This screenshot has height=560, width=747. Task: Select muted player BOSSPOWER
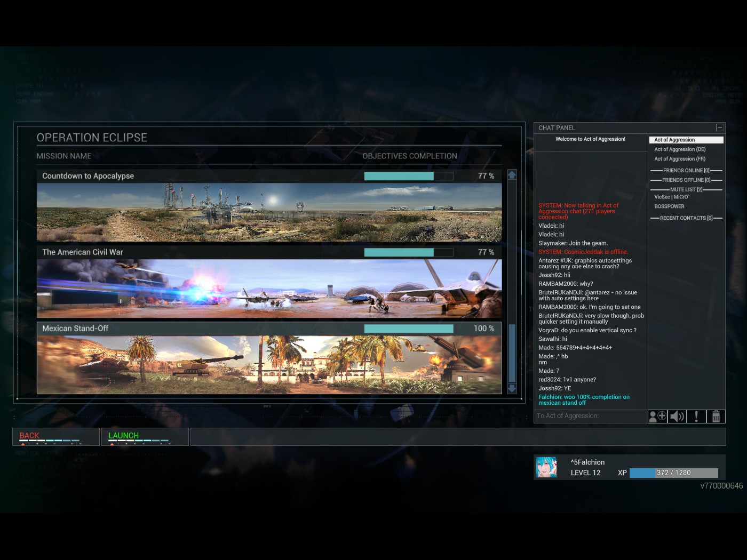point(669,206)
